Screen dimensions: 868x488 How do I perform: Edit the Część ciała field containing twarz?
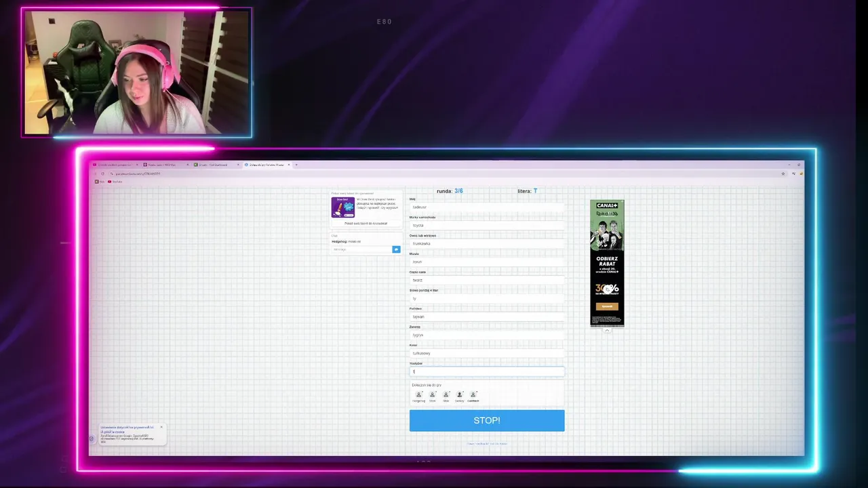(487, 280)
